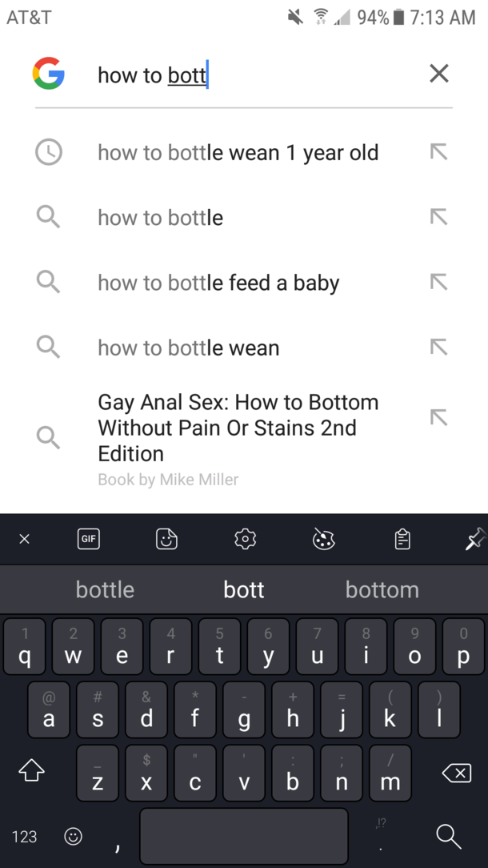Pick 'bottom' word prediction

point(382,590)
